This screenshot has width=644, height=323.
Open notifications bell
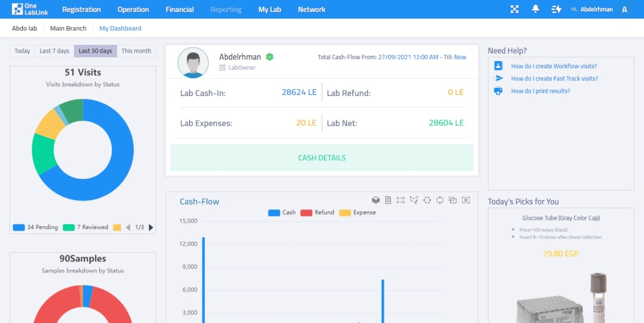[535, 9]
